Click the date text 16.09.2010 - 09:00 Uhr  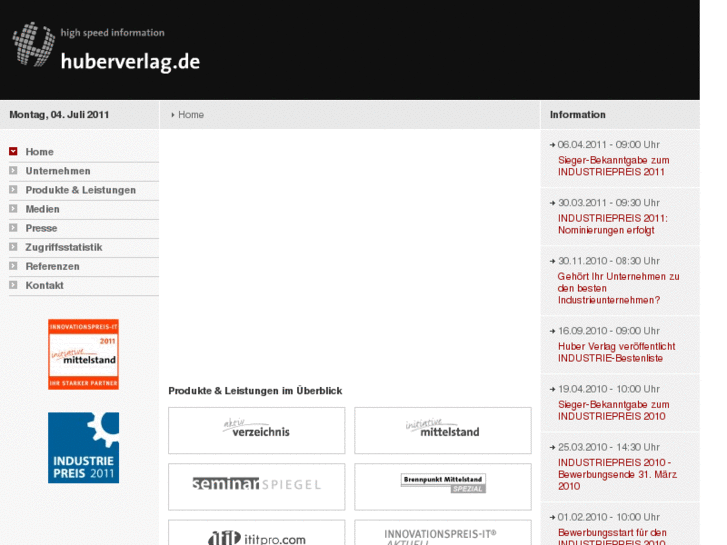608,331
